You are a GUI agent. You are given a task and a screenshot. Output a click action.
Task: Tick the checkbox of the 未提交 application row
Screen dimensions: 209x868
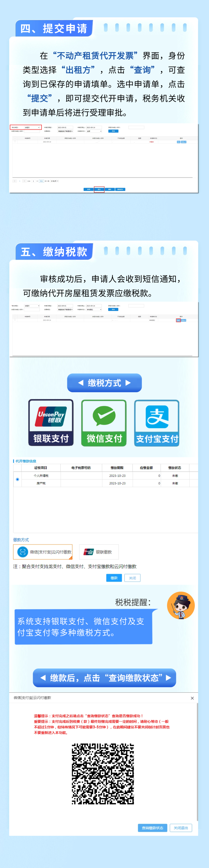coord(15,141)
